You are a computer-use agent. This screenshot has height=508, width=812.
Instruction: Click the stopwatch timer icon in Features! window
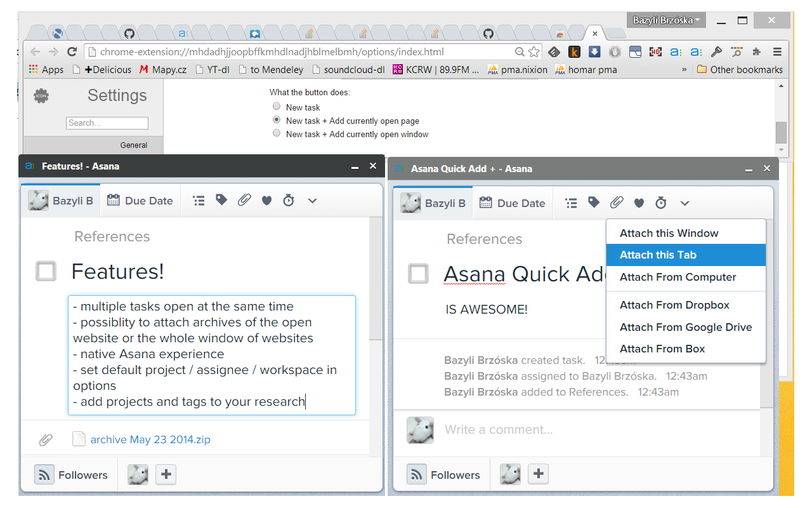289,201
